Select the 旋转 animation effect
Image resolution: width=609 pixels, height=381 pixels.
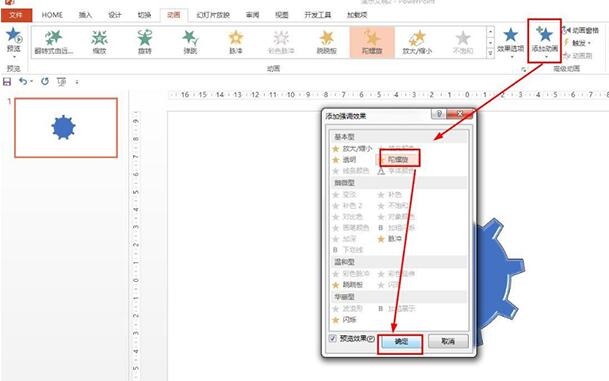click(x=144, y=42)
